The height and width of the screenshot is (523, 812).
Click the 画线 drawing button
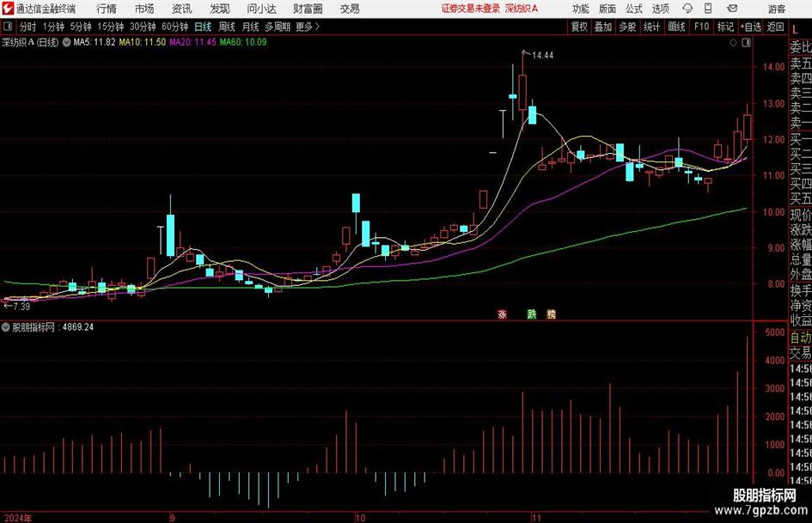tap(676, 27)
